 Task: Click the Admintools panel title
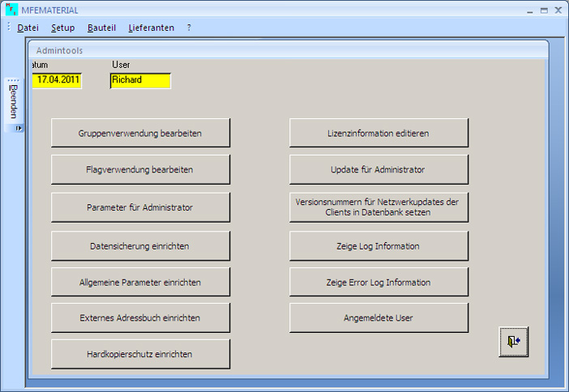(x=59, y=50)
